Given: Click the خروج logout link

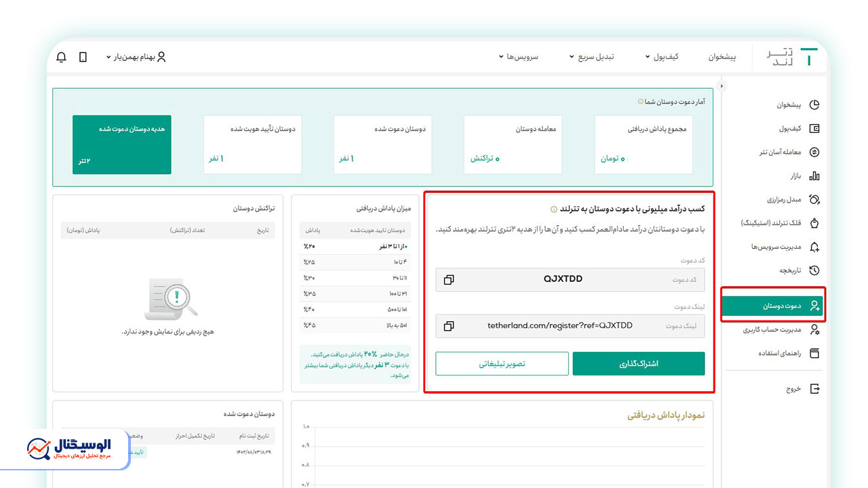Looking at the screenshot, I should click(793, 389).
